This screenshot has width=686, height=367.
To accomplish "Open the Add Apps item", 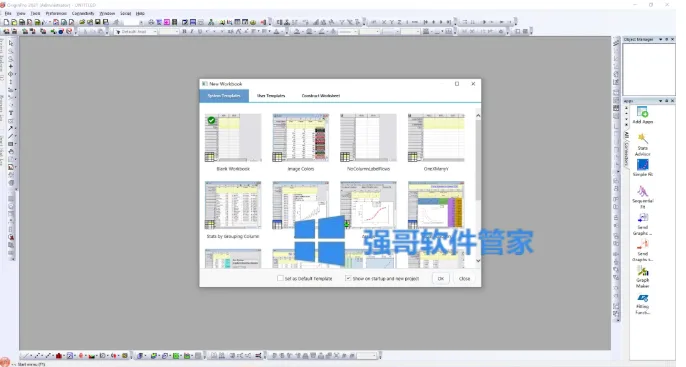I will click(642, 115).
